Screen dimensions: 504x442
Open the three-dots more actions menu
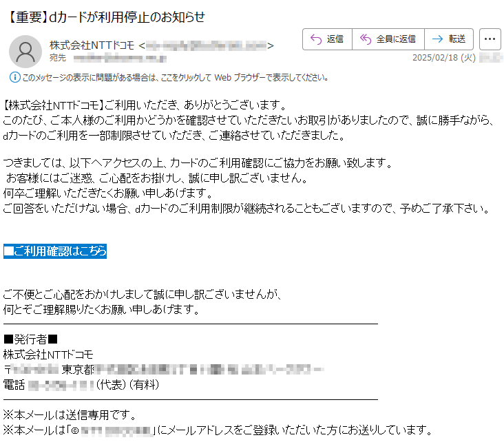click(490, 39)
